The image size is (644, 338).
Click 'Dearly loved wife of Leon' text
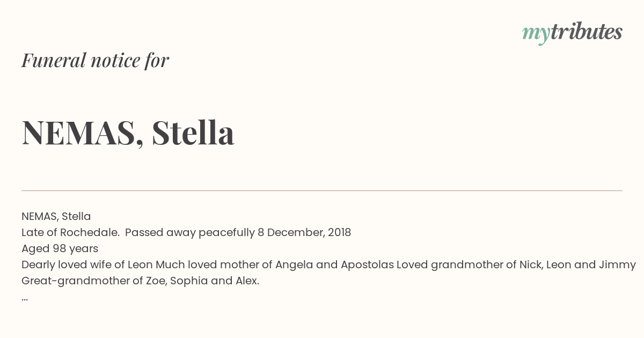point(87,264)
